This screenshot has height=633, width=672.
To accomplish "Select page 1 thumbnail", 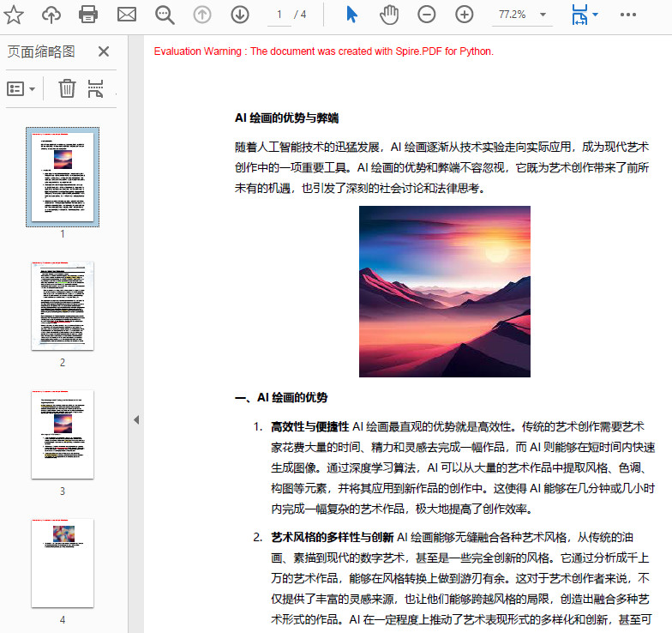I will tap(63, 177).
